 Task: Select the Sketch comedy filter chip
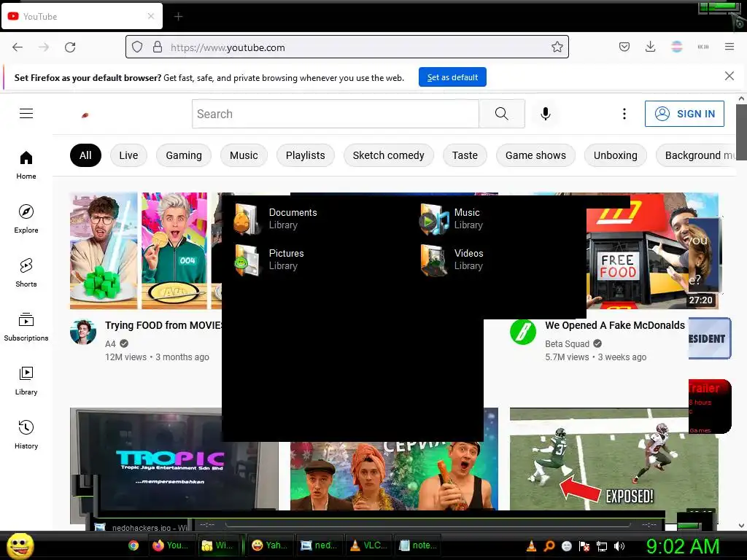tap(388, 155)
